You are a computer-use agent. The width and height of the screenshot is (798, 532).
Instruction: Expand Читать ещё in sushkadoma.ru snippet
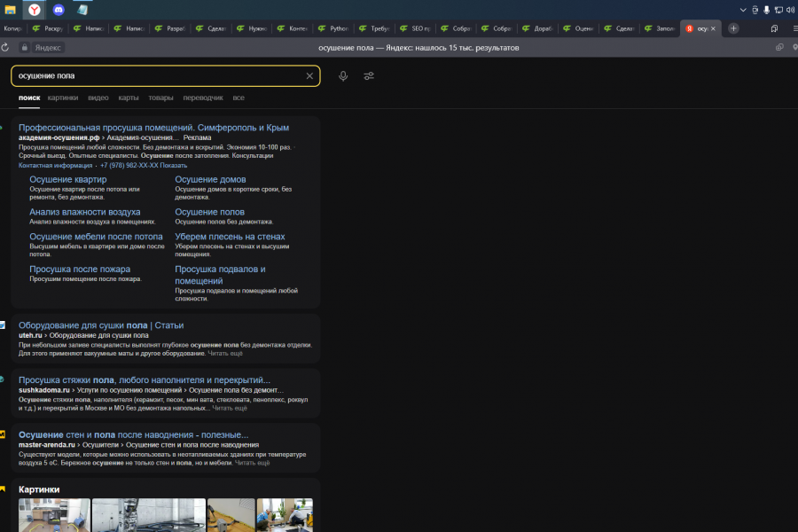pos(230,408)
